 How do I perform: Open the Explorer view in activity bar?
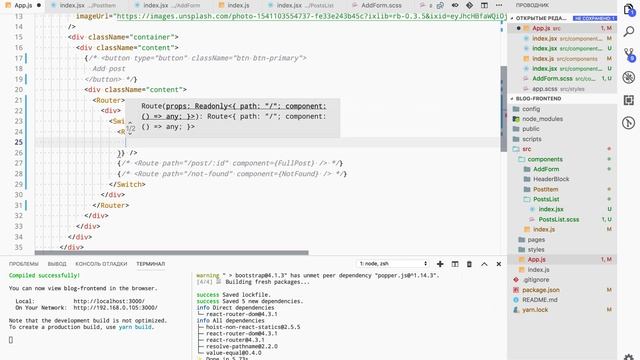click(629, 10)
